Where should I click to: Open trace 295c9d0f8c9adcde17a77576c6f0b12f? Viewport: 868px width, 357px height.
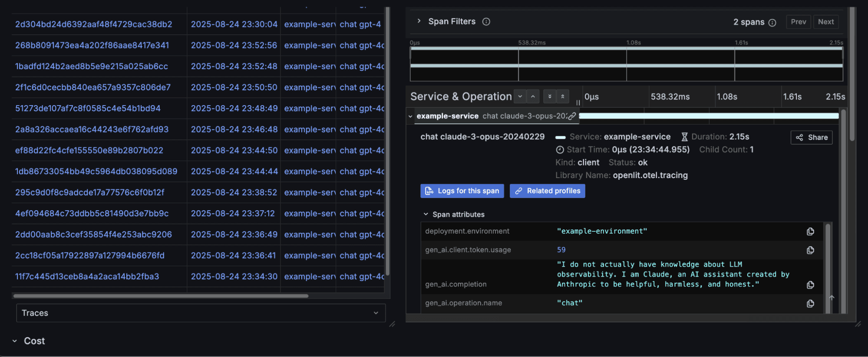click(90, 192)
